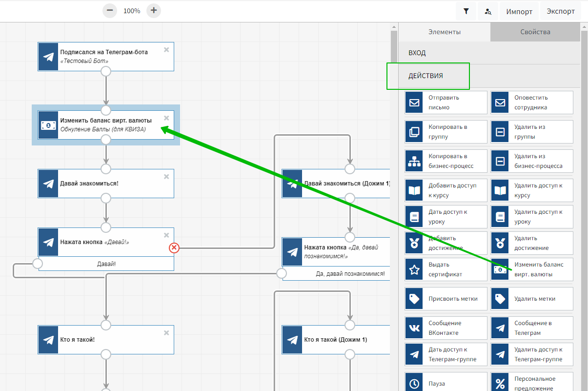Zoom in with the plus button

[153, 10]
